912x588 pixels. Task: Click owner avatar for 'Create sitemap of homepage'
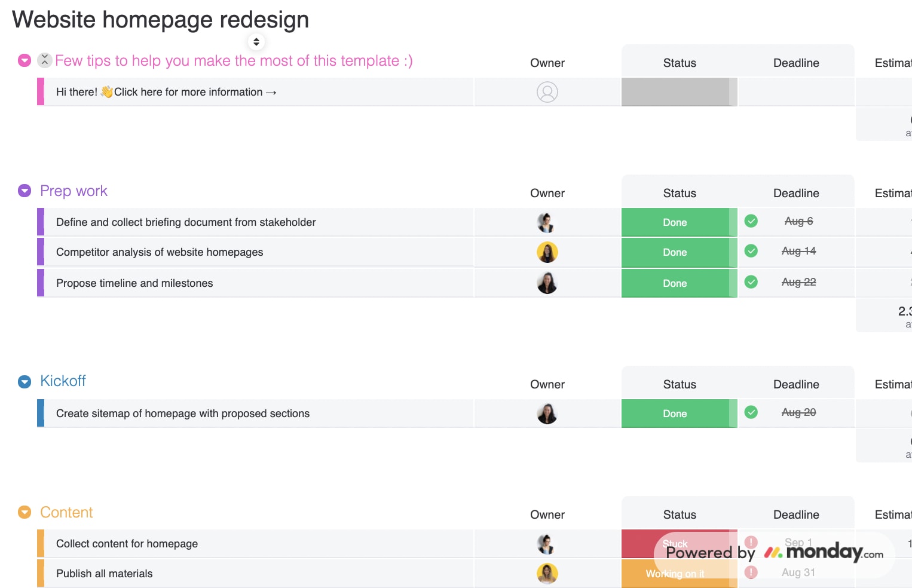[x=547, y=414]
